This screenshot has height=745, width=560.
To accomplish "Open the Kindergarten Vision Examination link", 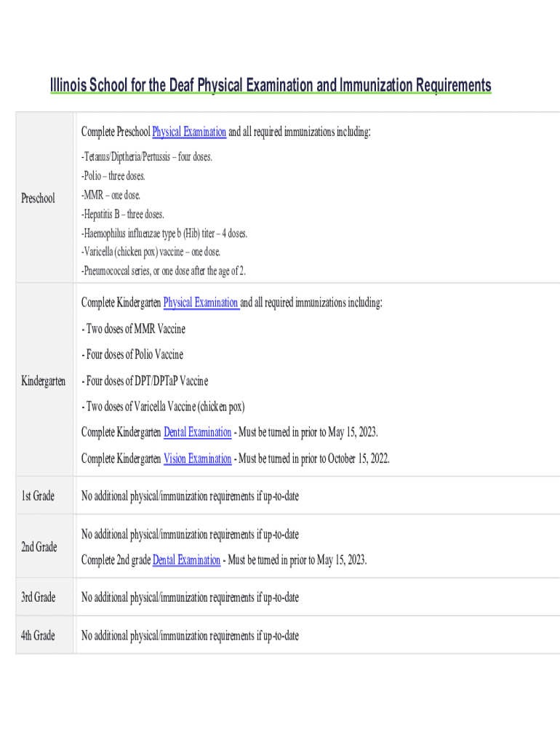I will [197, 459].
